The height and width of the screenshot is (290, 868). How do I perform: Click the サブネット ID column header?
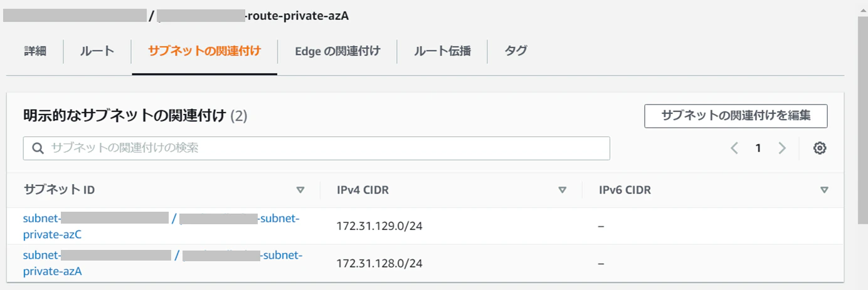click(x=59, y=190)
